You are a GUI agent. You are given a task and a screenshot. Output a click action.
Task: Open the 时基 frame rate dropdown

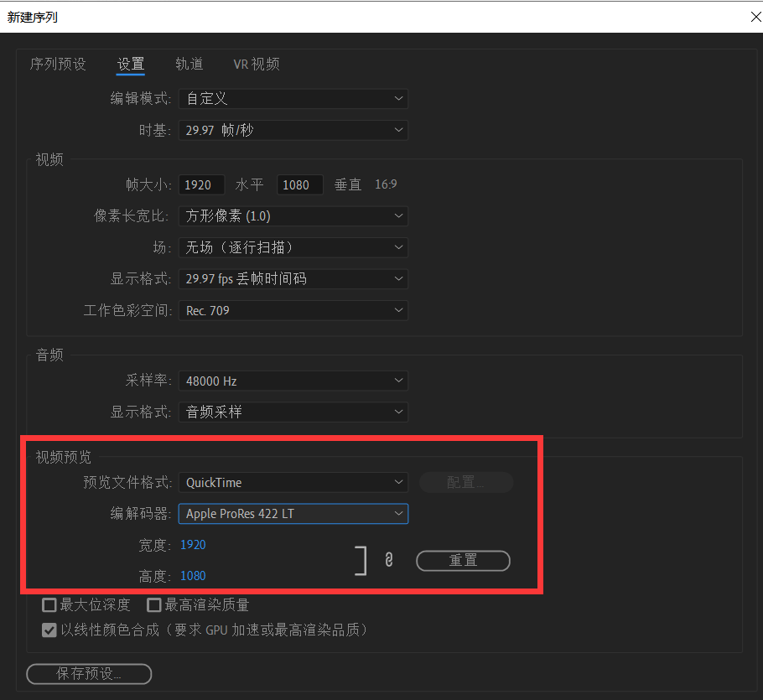click(293, 131)
